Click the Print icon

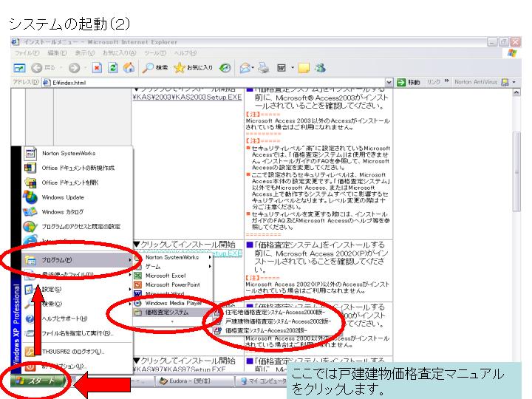click(x=263, y=68)
